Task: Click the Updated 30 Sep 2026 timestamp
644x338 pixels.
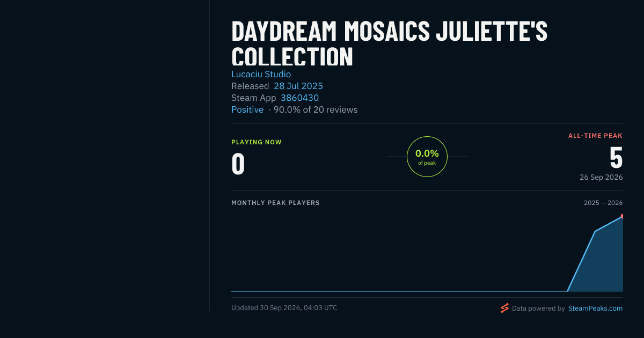Action: point(284,308)
